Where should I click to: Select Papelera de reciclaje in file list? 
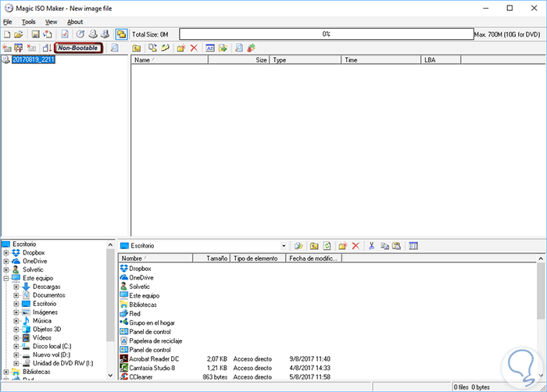156,340
